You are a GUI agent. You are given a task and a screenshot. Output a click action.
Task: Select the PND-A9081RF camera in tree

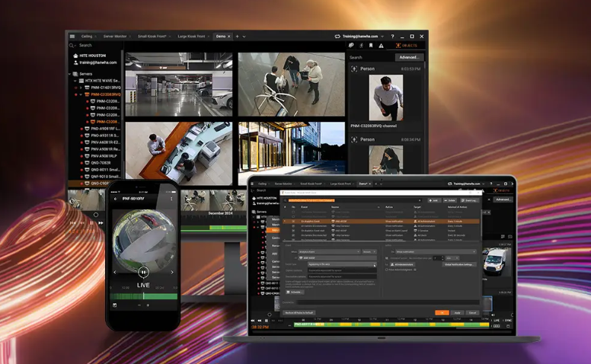click(102, 129)
